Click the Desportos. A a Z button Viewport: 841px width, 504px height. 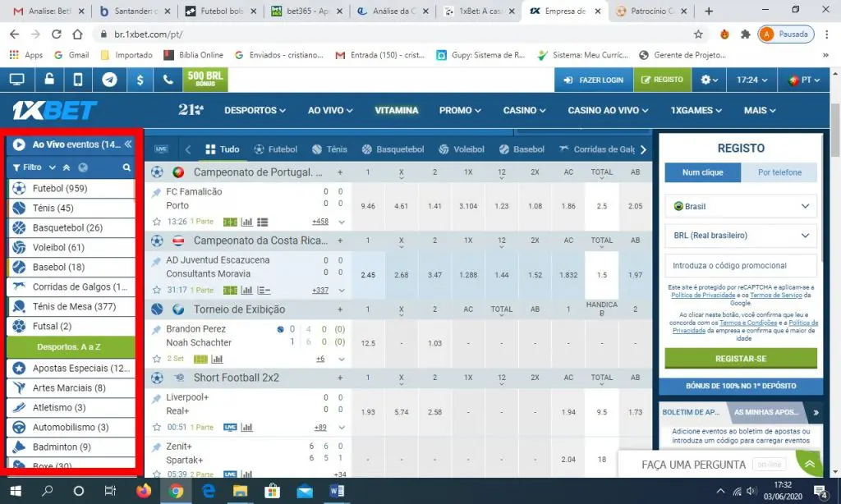tap(71, 347)
